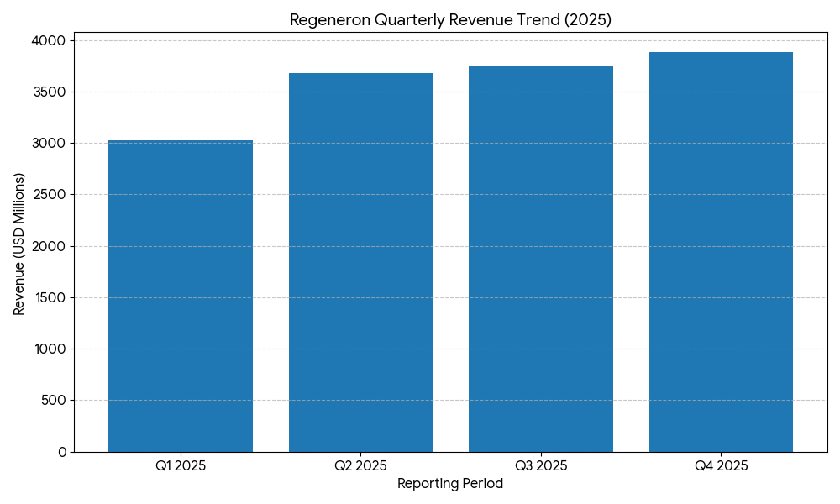840x504 pixels.
Task: Select the 'Q4 2025' x-axis tick label
Action: coord(721,466)
